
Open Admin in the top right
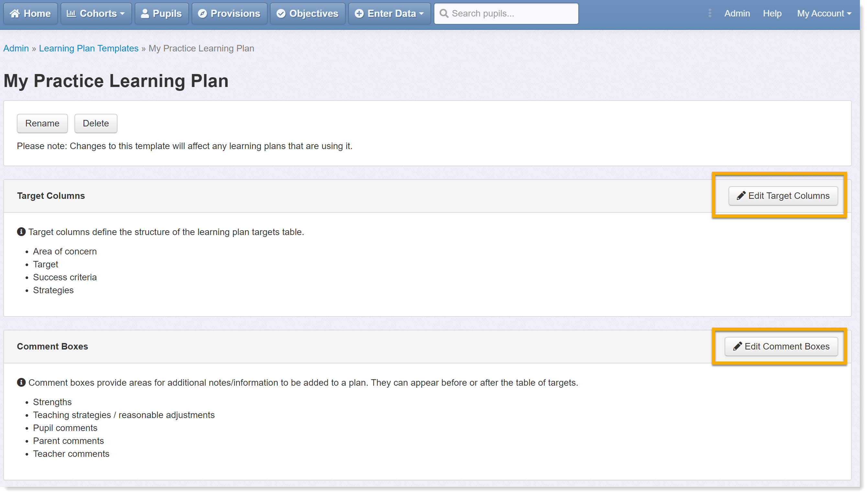(737, 14)
